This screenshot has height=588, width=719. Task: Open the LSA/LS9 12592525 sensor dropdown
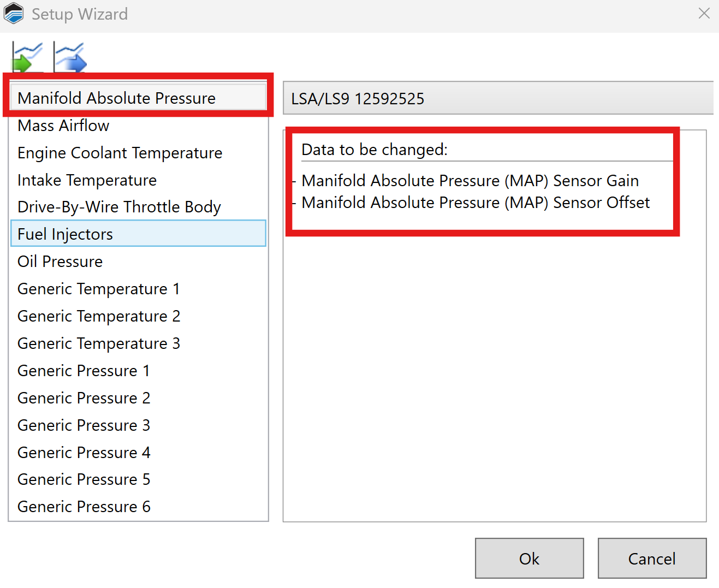click(x=497, y=98)
